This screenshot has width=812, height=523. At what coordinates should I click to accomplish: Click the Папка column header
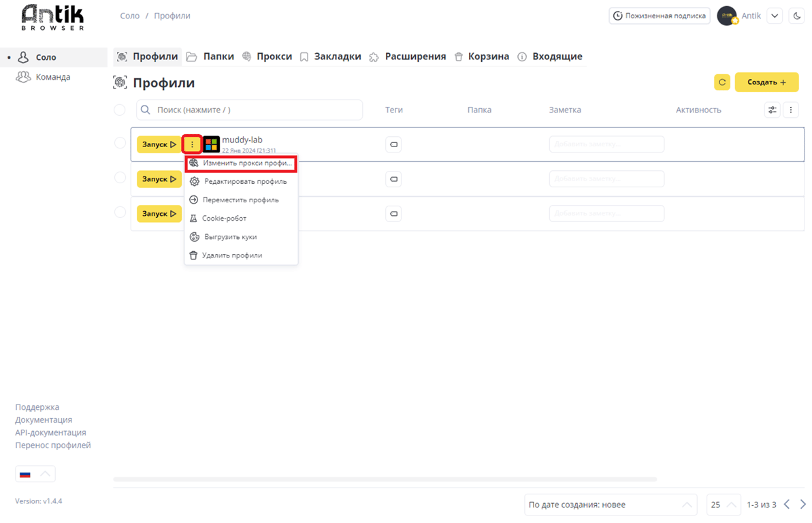[x=479, y=110]
